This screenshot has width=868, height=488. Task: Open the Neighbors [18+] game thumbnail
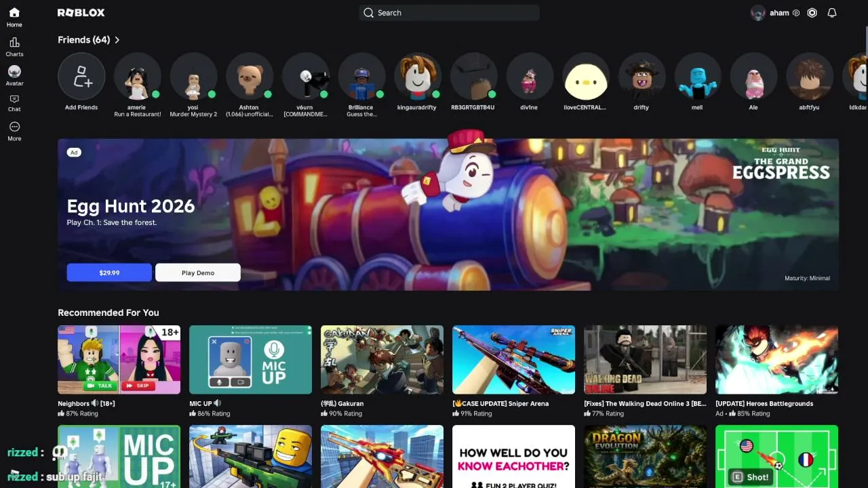click(x=119, y=360)
